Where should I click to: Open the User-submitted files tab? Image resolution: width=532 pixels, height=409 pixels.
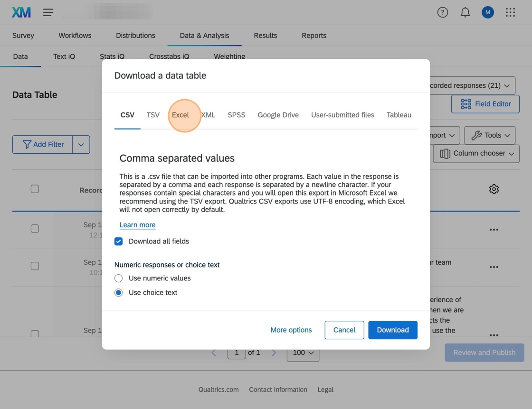point(342,115)
